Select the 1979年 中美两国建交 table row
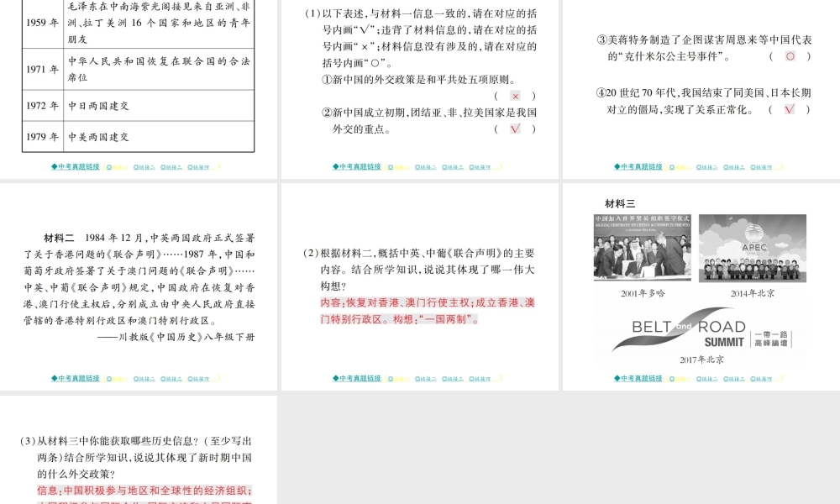Image resolution: width=840 pixels, height=504 pixels. click(x=138, y=137)
